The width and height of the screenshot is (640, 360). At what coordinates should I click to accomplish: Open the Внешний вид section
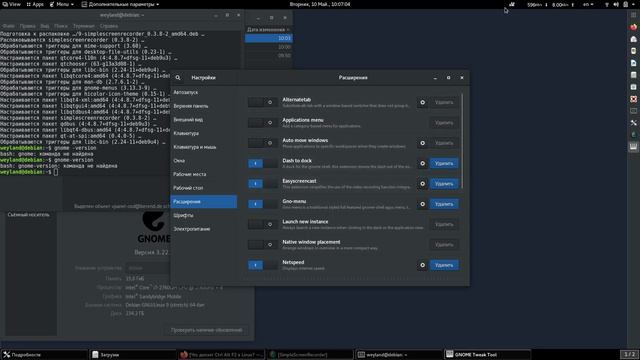pyautogui.click(x=204, y=120)
